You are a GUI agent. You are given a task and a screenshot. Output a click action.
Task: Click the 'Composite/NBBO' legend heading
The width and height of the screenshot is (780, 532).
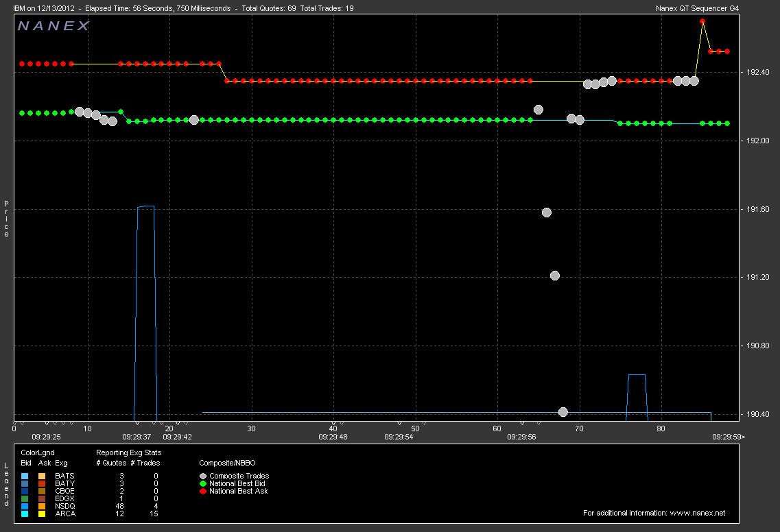click(x=227, y=463)
